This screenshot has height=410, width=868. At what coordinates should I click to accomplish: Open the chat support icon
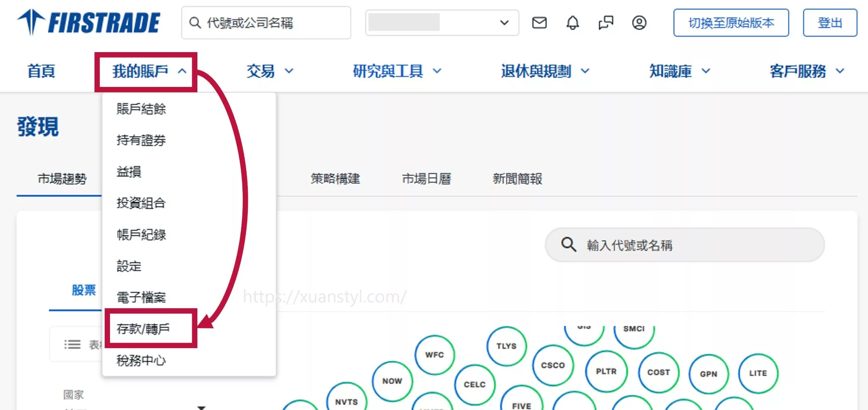[606, 22]
